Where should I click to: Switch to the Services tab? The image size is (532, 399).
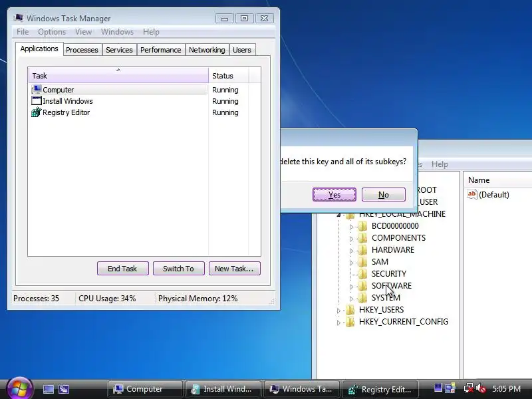119,50
